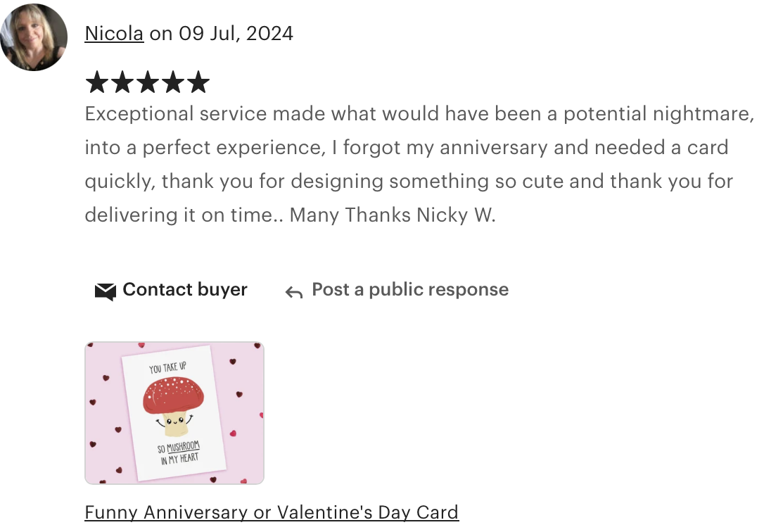764x532 pixels.
Task: Click the Contact buyer text button
Action: [x=185, y=289]
